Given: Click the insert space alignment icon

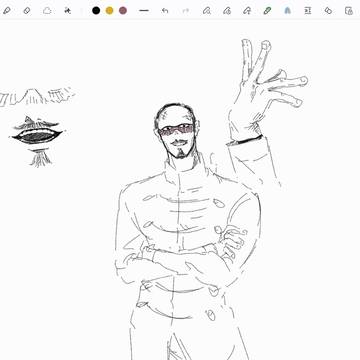Looking at the screenshot, I should (308, 11).
